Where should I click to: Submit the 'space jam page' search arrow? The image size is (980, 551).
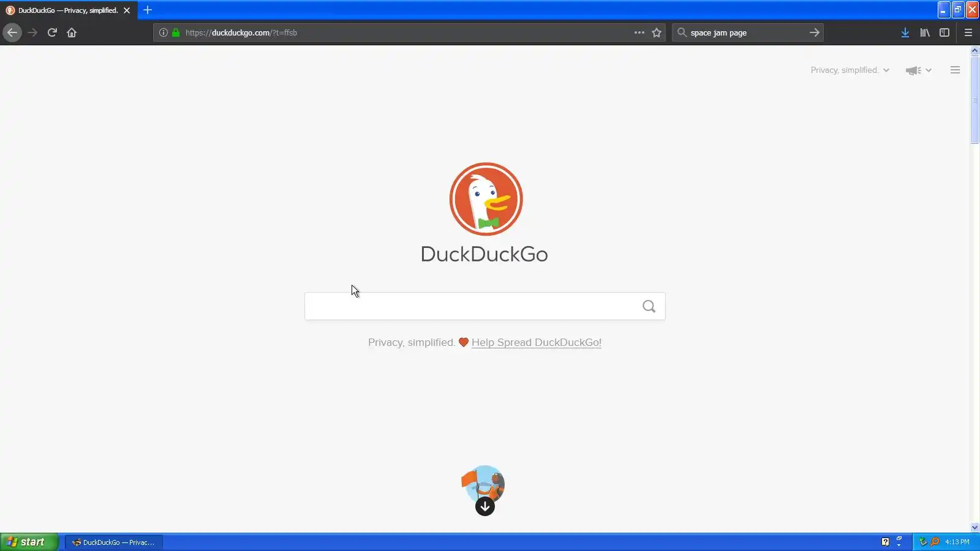(814, 32)
